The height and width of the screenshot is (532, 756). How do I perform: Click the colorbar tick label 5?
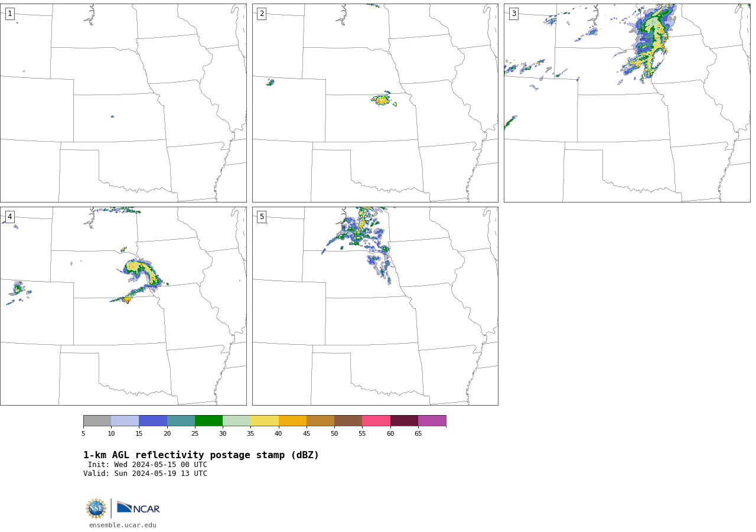click(83, 434)
